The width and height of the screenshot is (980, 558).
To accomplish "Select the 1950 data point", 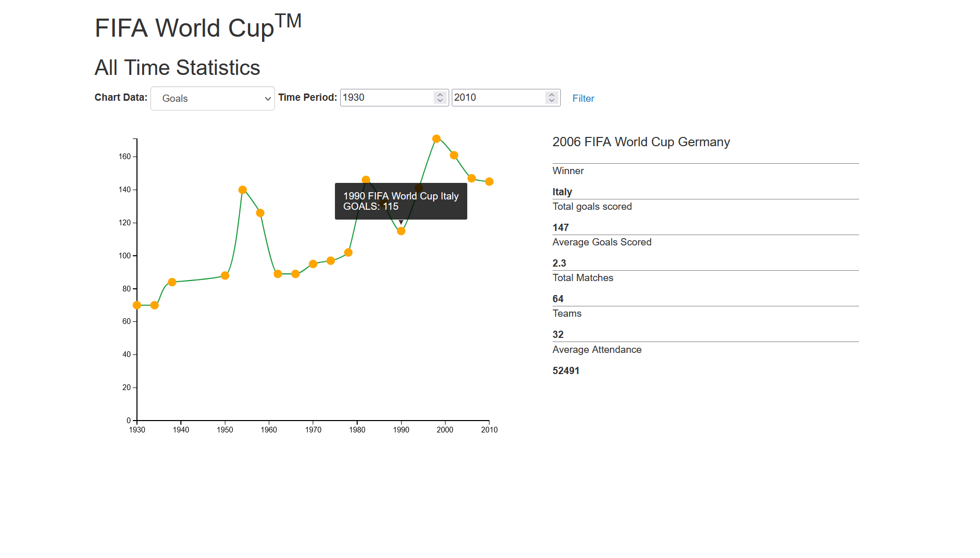I will tap(225, 275).
